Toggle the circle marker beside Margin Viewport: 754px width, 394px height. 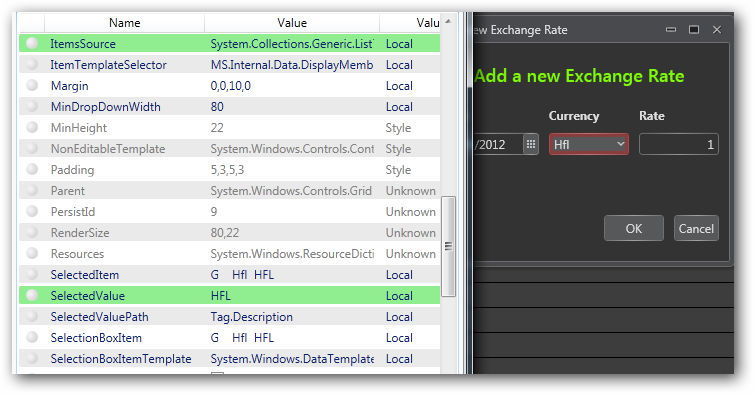[32, 86]
